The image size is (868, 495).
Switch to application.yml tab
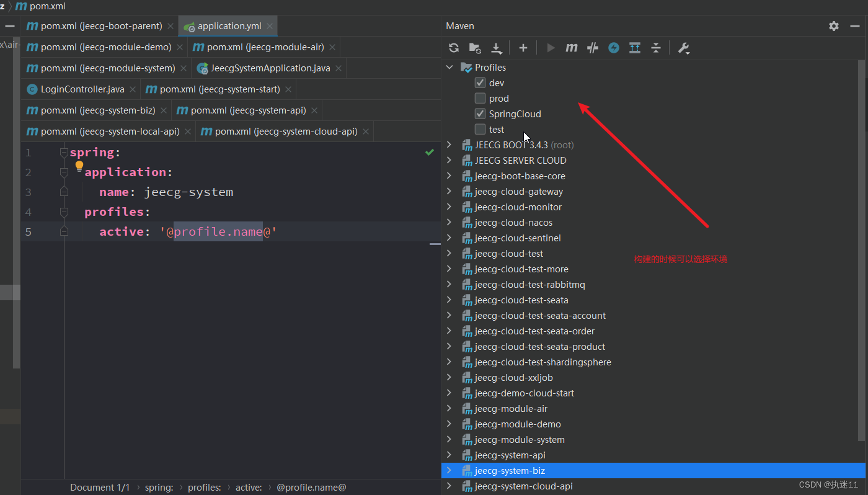(229, 26)
